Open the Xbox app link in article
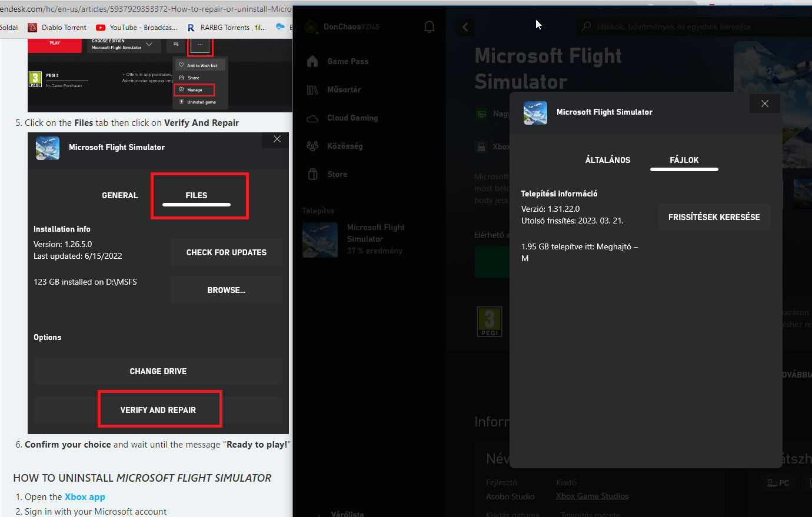 [x=85, y=497]
